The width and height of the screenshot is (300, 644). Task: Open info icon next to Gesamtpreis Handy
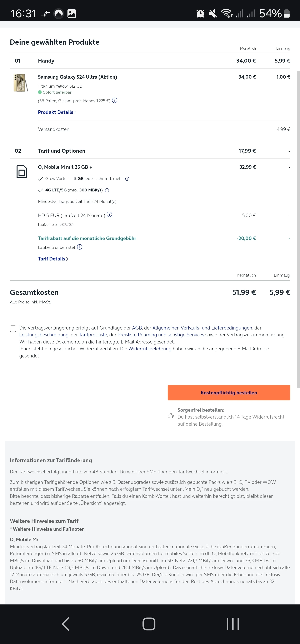click(x=115, y=101)
